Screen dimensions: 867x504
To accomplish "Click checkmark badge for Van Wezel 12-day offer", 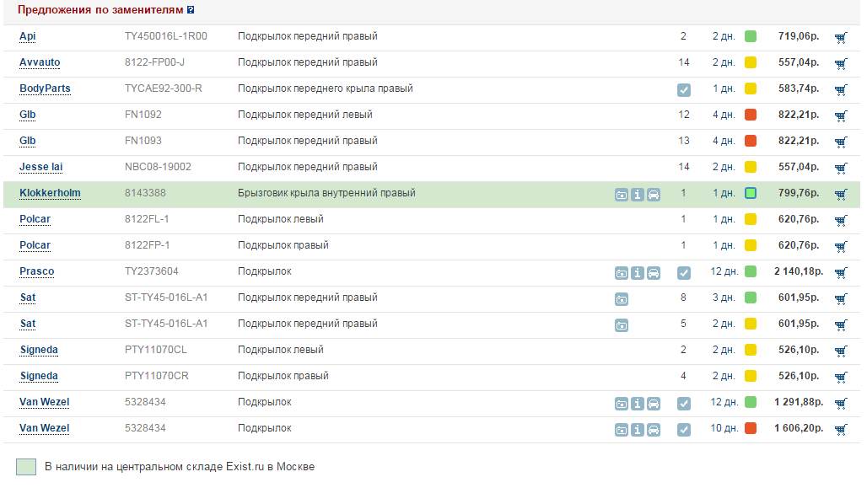I will 683,403.
